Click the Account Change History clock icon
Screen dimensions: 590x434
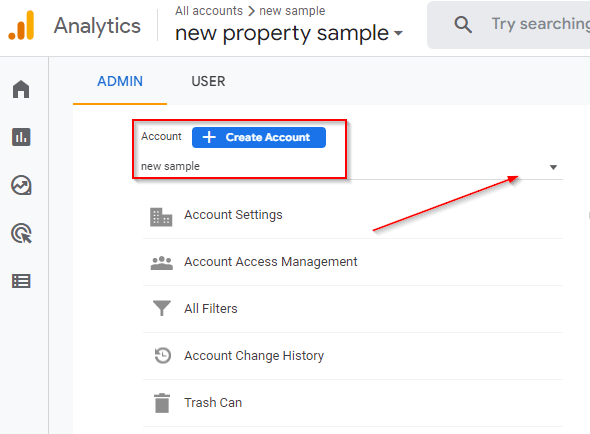tap(163, 355)
